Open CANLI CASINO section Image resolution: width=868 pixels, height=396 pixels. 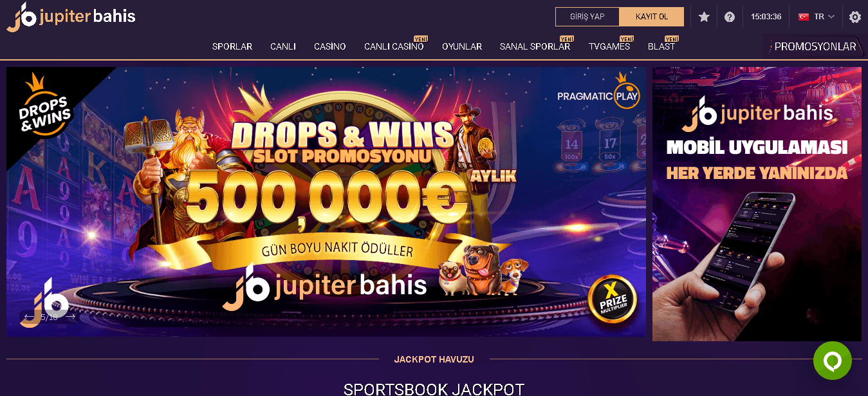click(394, 46)
